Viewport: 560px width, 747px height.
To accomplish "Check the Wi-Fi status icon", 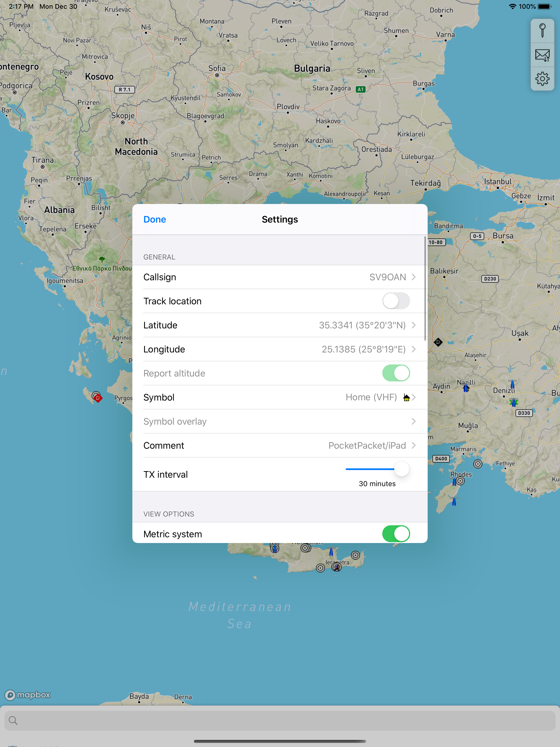I will (512, 6).
